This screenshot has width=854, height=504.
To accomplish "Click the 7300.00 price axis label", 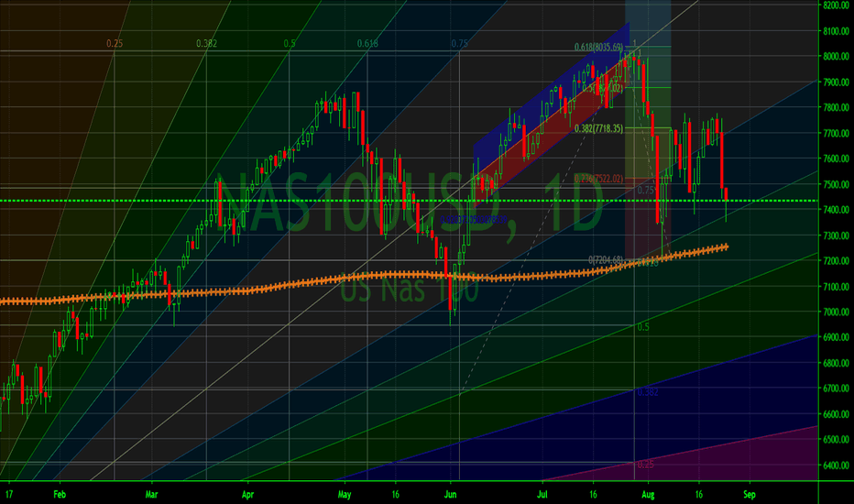I will point(836,236).
